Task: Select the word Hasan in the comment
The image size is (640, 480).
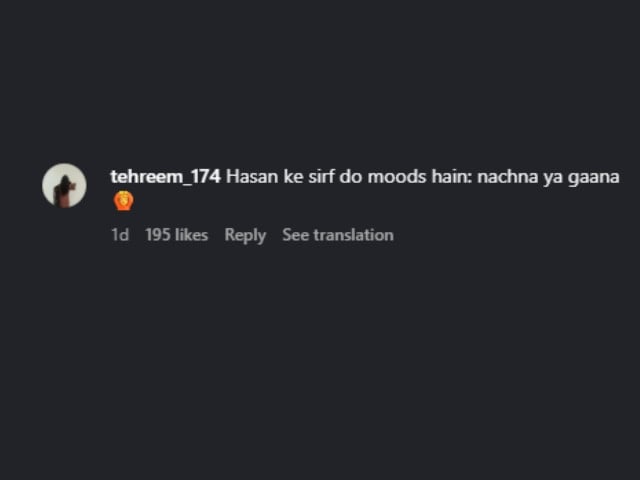Action: 252,177
